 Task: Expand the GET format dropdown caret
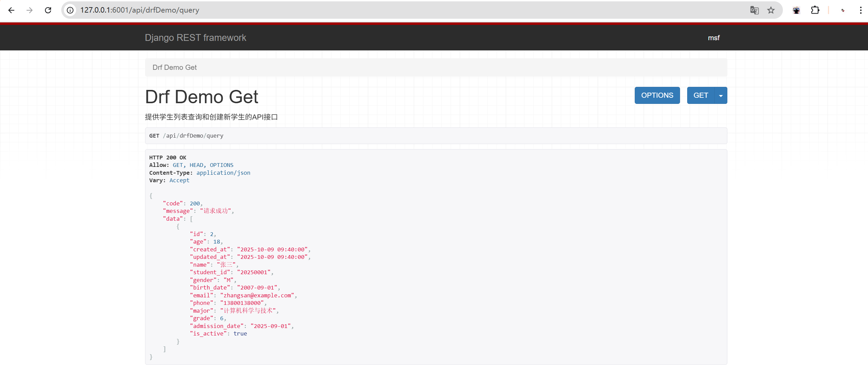coord(721,96)
